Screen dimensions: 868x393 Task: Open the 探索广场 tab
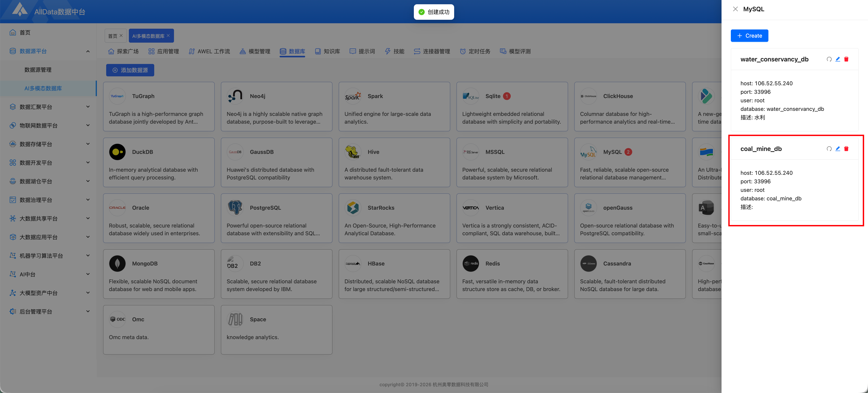(x=123, y=51)
